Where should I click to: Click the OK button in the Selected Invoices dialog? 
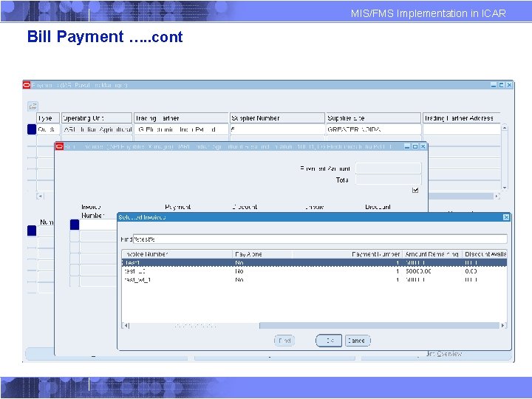(329, 341)
